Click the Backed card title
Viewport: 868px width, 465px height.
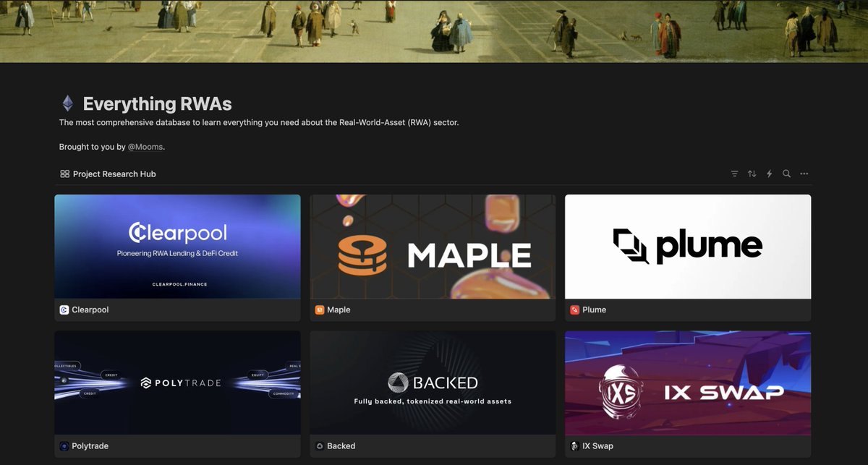point(341,446)
